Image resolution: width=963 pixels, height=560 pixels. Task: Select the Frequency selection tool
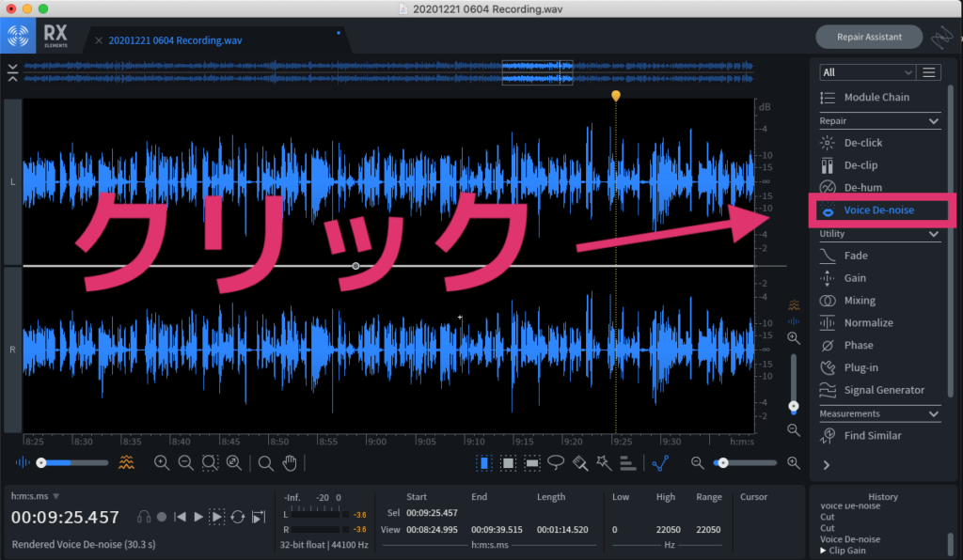pos(532,463)
